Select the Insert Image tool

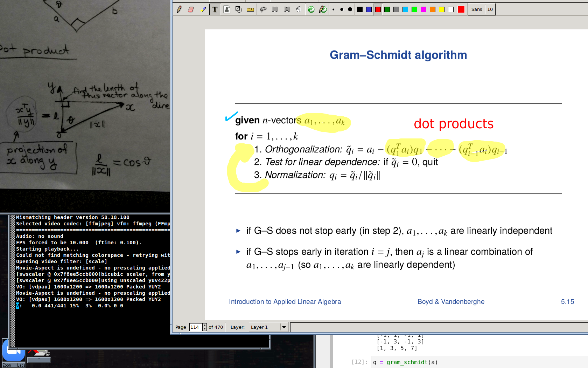point(227,9)
